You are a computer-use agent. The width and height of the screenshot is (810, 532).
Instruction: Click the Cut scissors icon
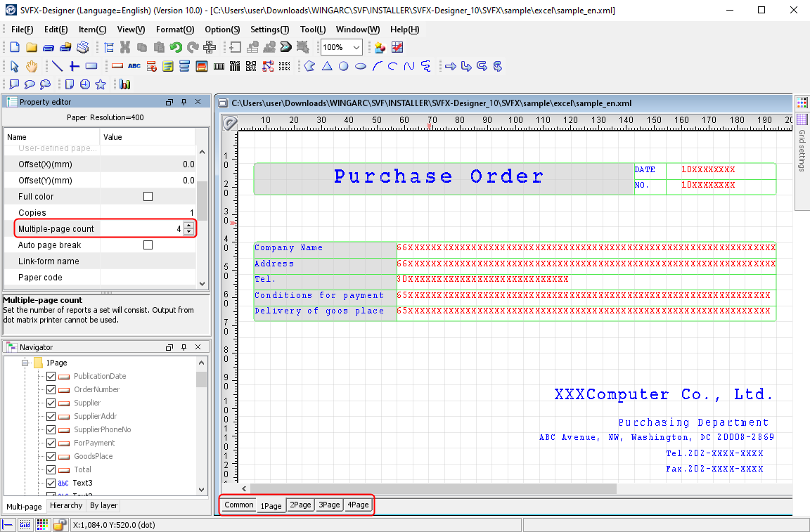(125, 48)
